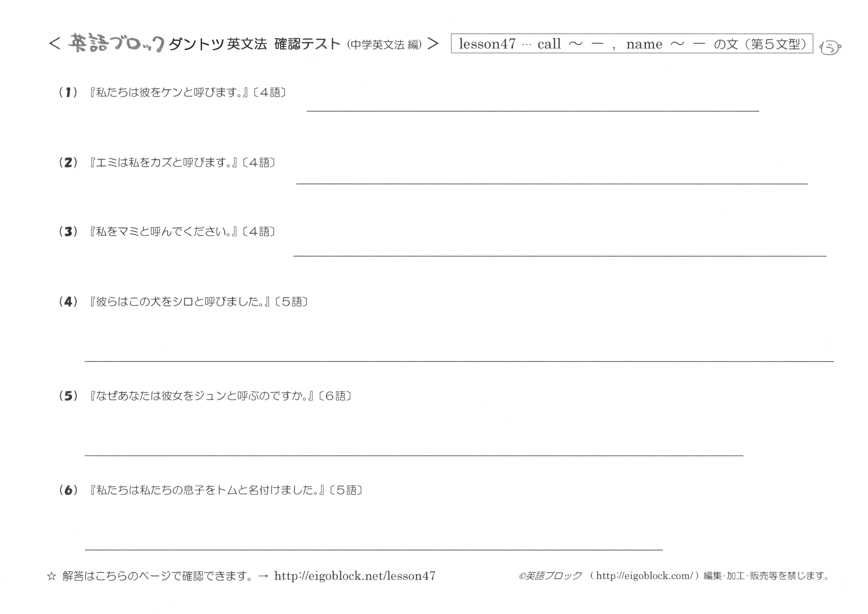Click the 〔4語〕 hint on question (2)

click(259, 163)
